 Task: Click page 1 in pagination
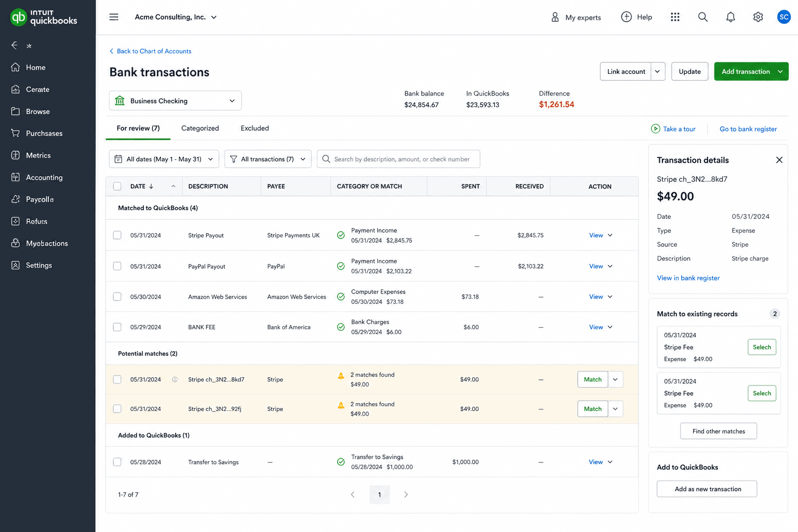point(380,495)
